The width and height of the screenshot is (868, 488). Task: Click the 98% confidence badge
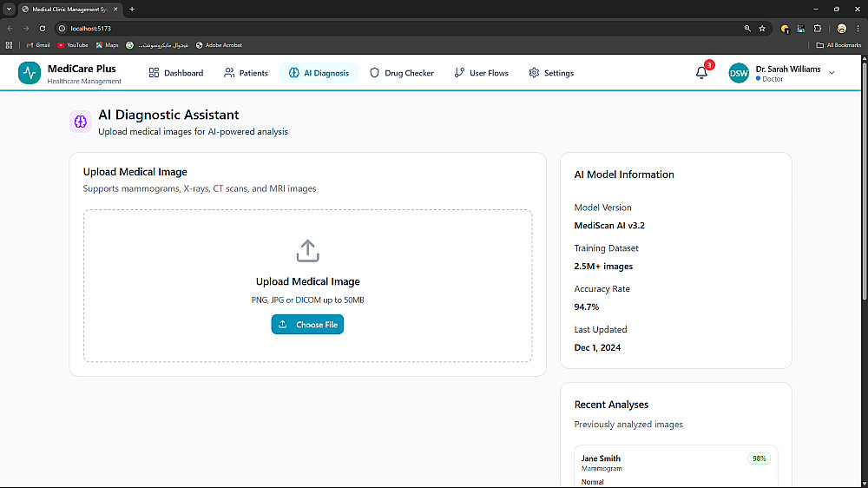(759, 458)
